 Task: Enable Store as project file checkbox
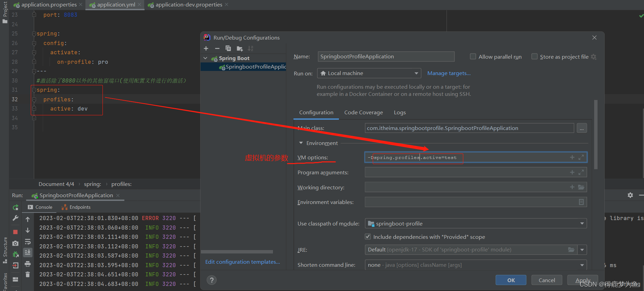[x=534, y=57]
